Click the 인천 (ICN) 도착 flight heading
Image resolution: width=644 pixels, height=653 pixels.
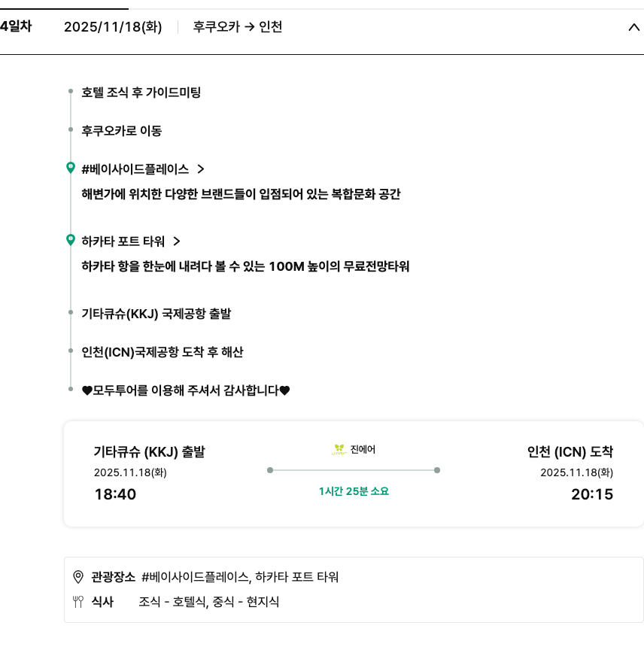(570, 452)
